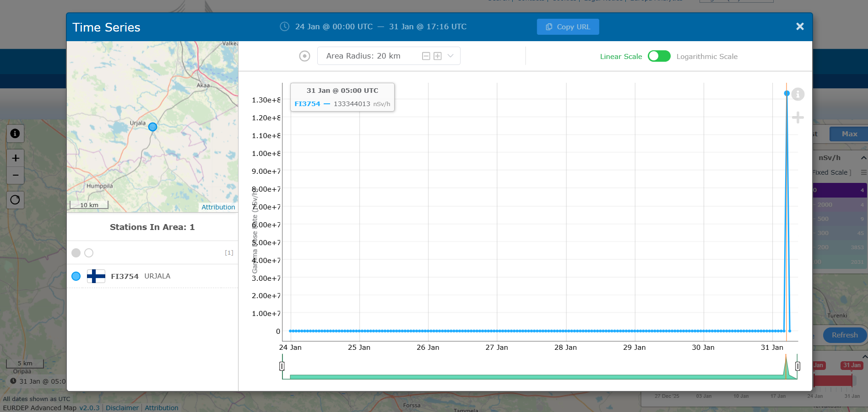This screenshot has width=868, height=412.
Task: Zoom out on the background map
Action: pyautogui.click(x=15, y=175)
